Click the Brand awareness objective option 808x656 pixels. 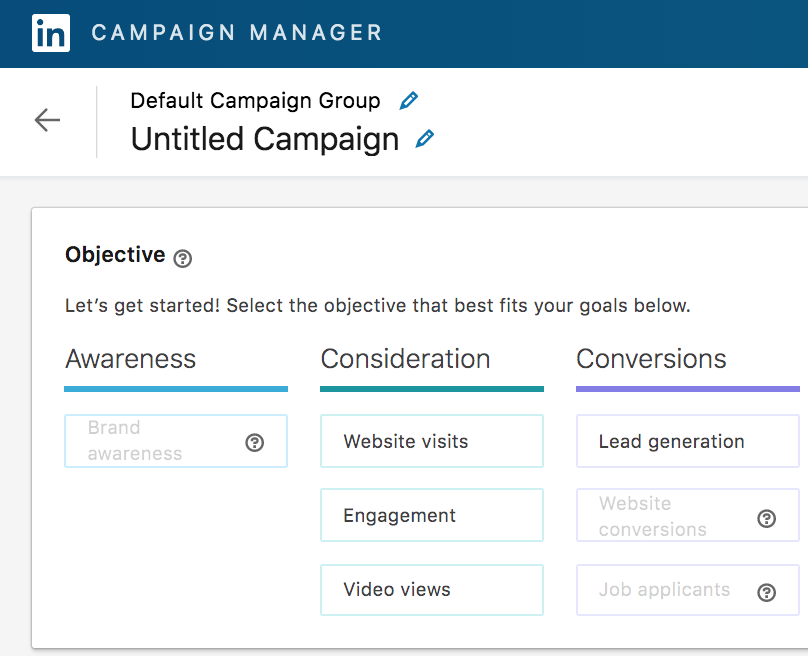coord(150,441)
